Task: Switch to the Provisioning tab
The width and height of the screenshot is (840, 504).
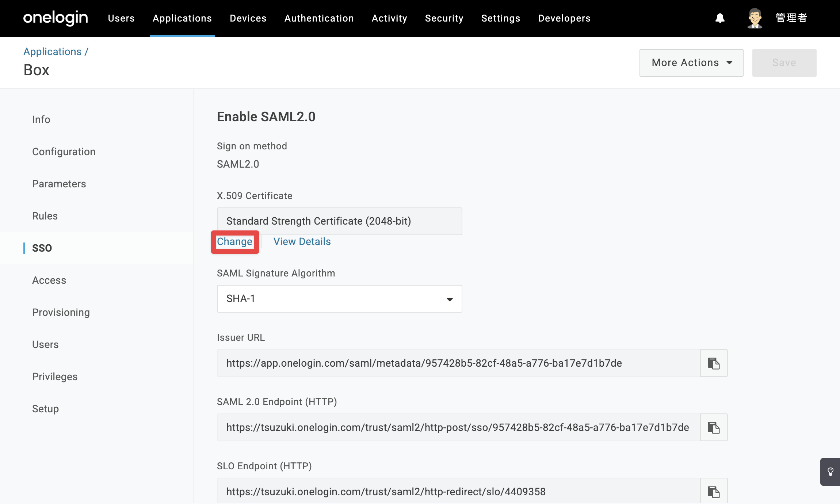Action: point(61,312)
